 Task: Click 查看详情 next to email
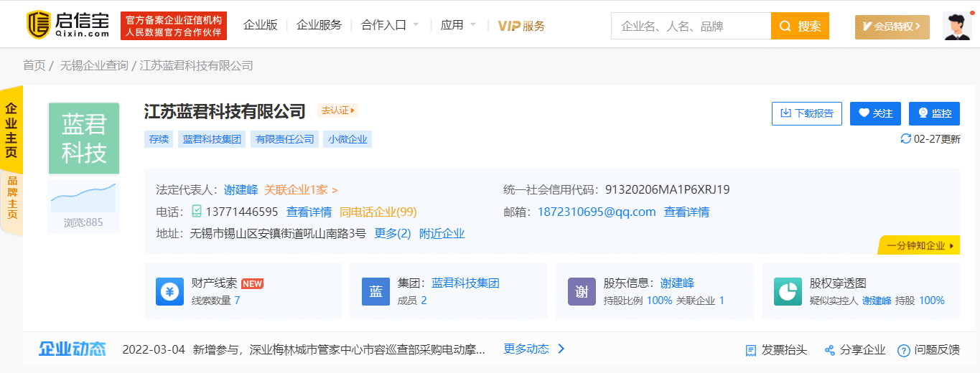pos(686,212)
